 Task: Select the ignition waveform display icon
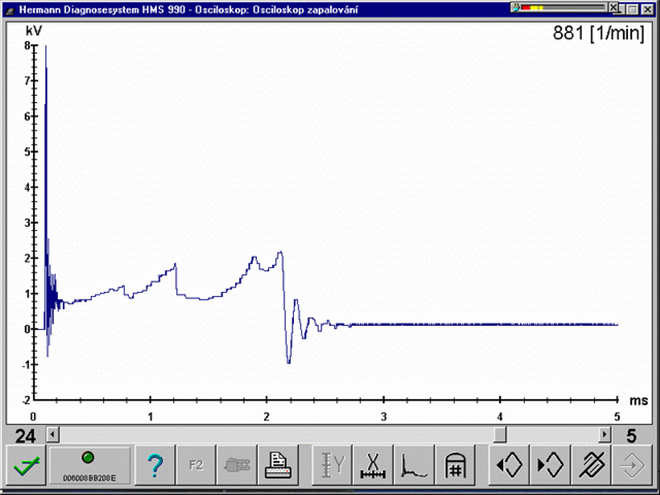click(414, 465)
